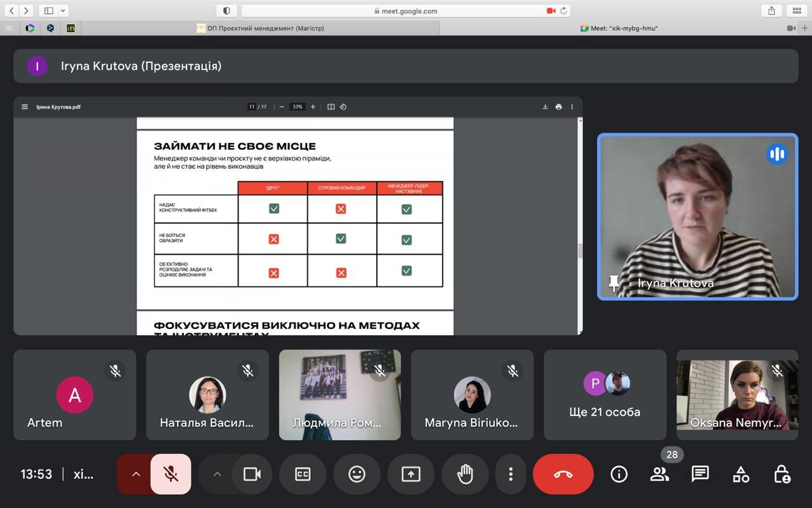Open the activities shapes icon

(x=741, y=474)
